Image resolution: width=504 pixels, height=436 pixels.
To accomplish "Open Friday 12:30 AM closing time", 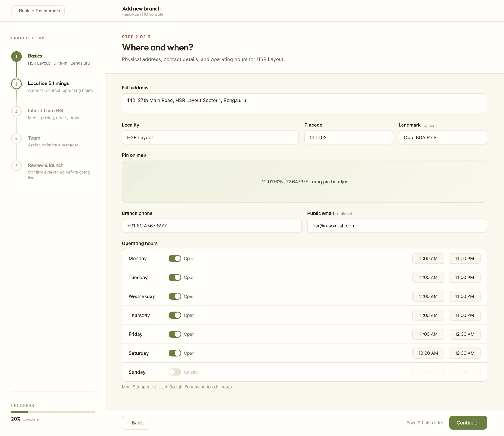I will [464, 334].
